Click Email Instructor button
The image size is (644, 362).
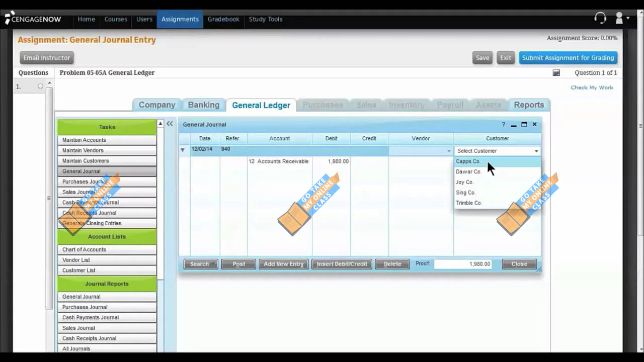[x=47, y=58]
